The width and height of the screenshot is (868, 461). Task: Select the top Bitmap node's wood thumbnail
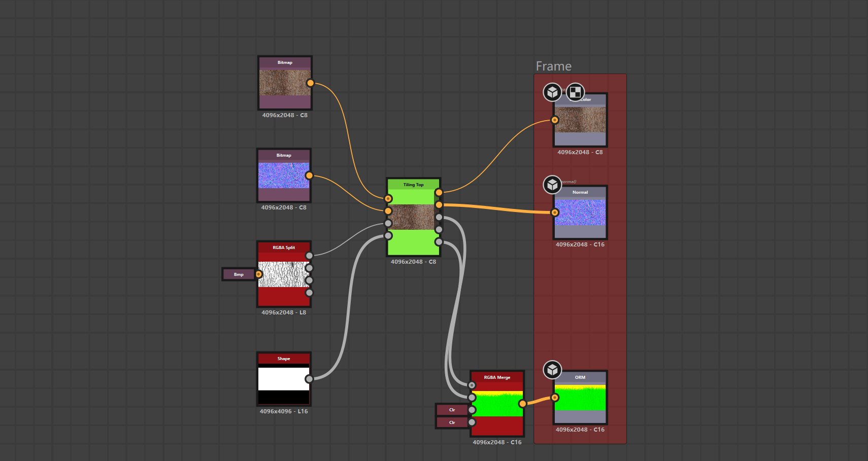[285, 83]
